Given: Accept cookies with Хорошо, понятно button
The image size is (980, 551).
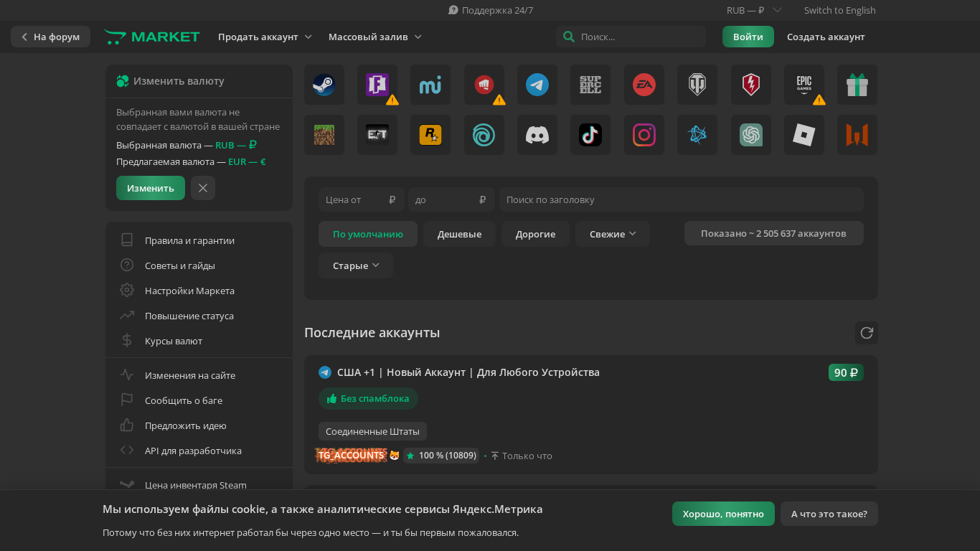Looking at the screenshot, I should 722,514.
